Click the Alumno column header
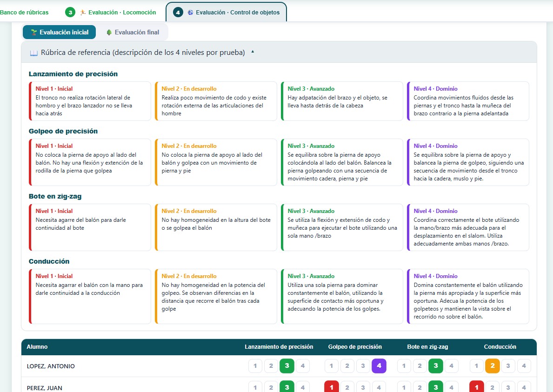The height and width of the screenshot is (392, 553). pyautogui.click(x=37, y=347)
